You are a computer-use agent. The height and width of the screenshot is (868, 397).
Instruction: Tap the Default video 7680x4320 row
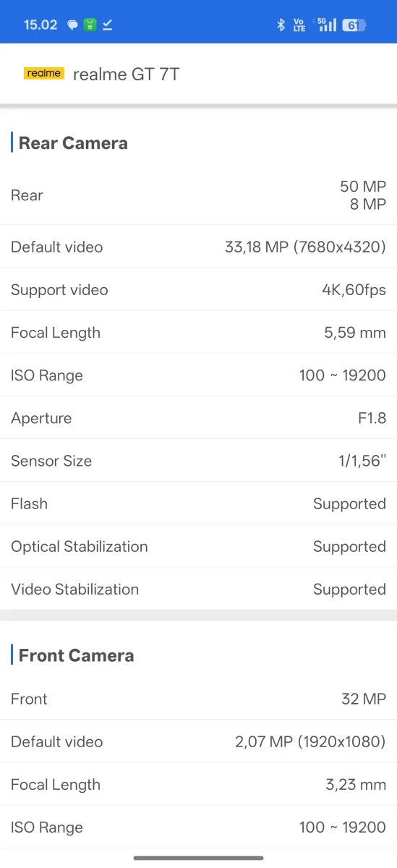tap(198, 247)
